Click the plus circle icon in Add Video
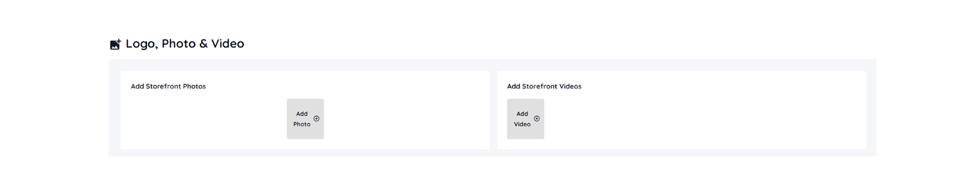This screenshot has height=186, width=980. (536, 119)
